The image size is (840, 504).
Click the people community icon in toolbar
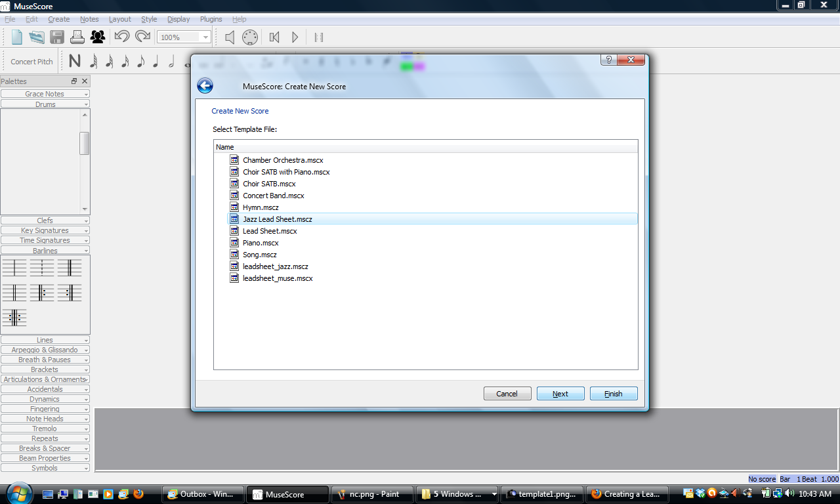click(x=98, y=37)
